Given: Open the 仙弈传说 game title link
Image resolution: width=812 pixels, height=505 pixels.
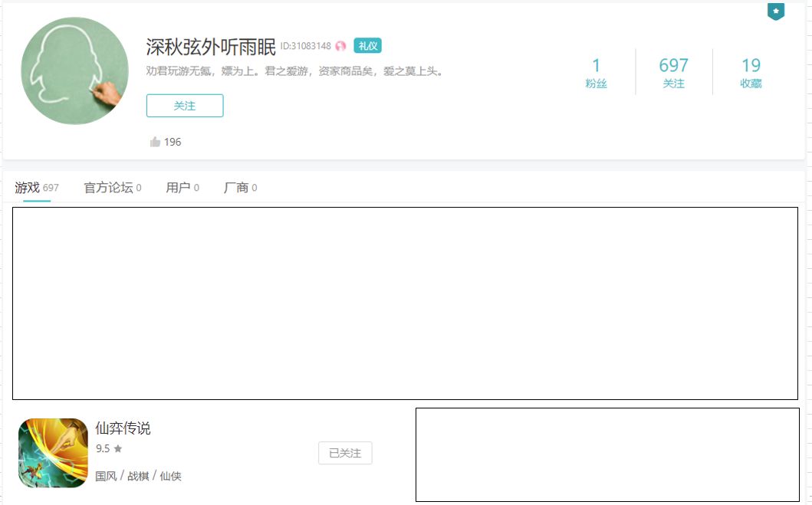Looking at the screenshot, I should click(x=123, y=428).
